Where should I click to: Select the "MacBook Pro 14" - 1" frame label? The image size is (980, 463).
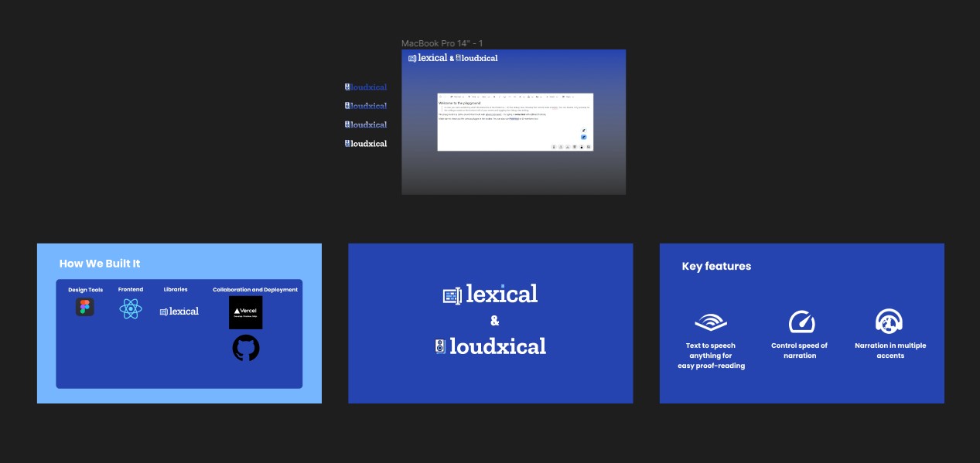(x=442, y=43)
